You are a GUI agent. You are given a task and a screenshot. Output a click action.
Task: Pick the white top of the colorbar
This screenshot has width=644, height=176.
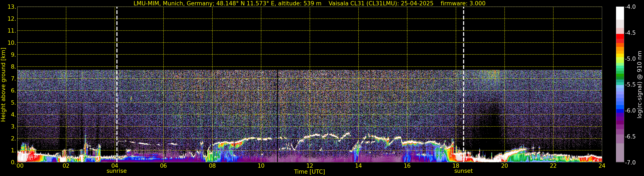coord(620,12)
